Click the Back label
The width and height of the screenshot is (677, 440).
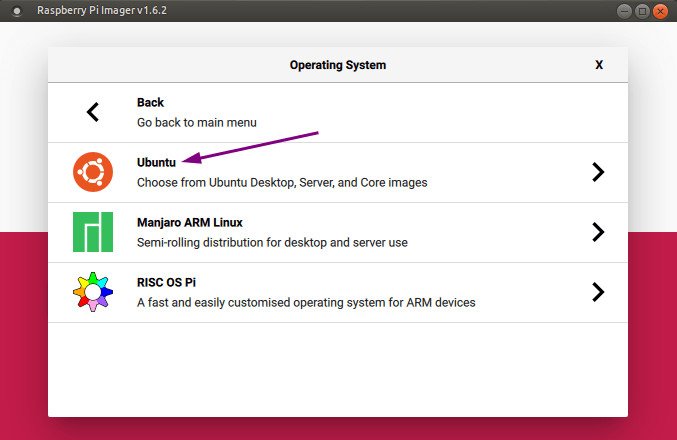pyautogui.click(x=150, y=102)
